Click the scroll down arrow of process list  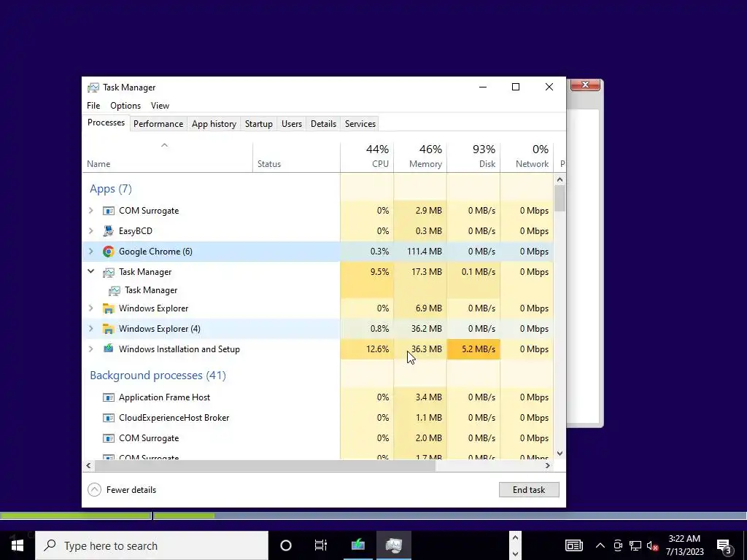pos(560,454)
